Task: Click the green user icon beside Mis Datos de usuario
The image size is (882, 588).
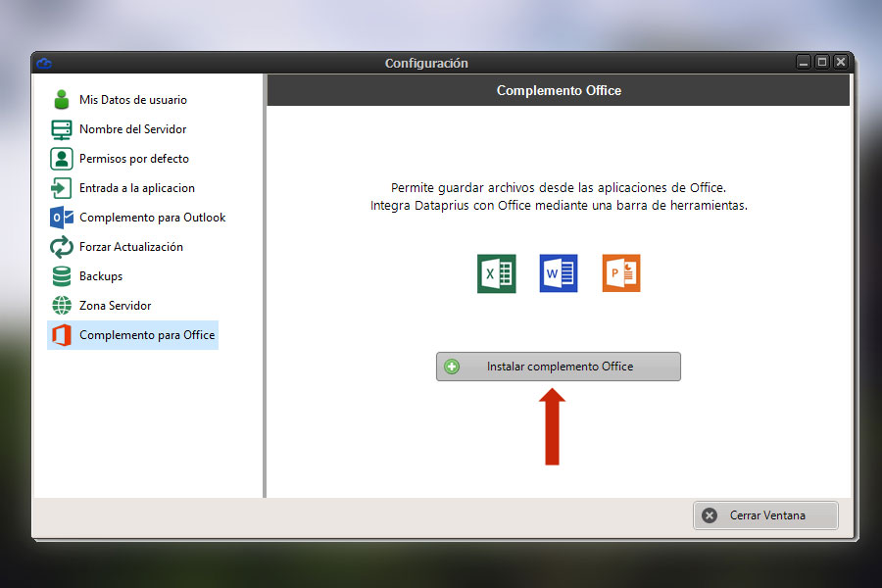Action: click(62, 100)
